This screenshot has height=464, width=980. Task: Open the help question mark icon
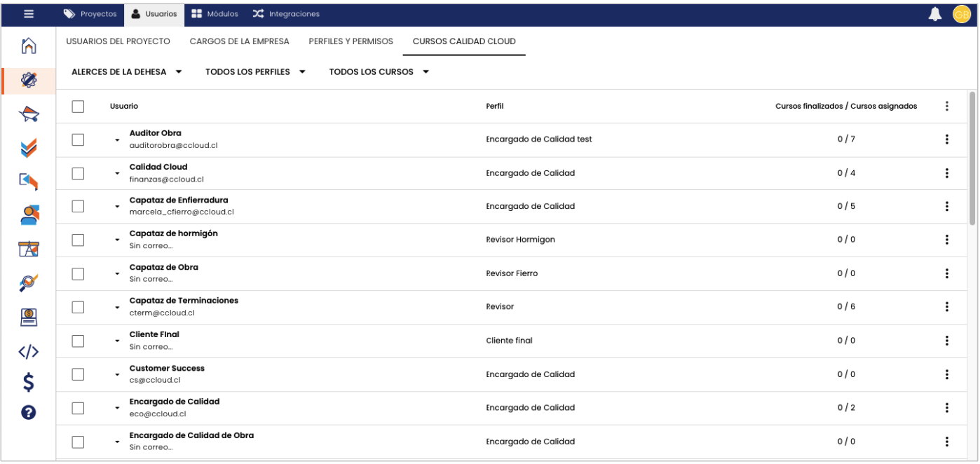point(29,414)
